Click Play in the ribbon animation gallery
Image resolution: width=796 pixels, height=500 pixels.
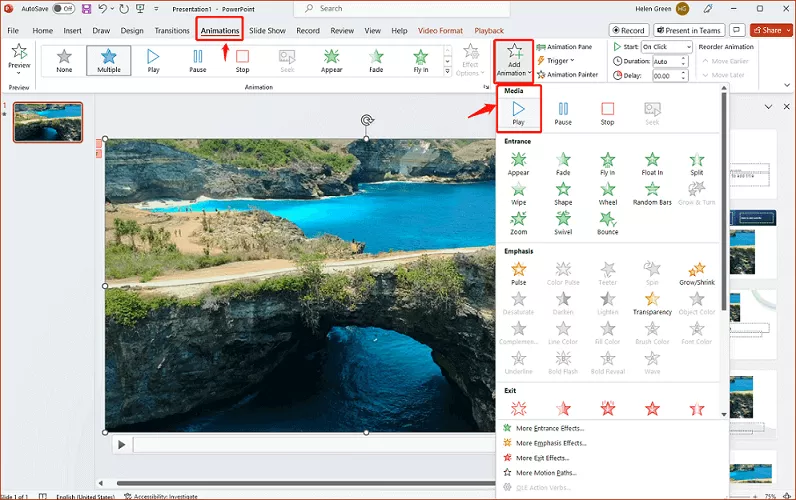pos(153,60)
